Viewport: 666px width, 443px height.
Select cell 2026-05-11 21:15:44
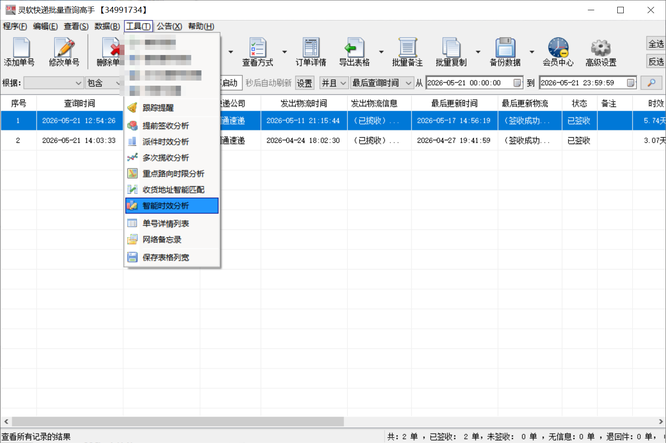(303, 121)
